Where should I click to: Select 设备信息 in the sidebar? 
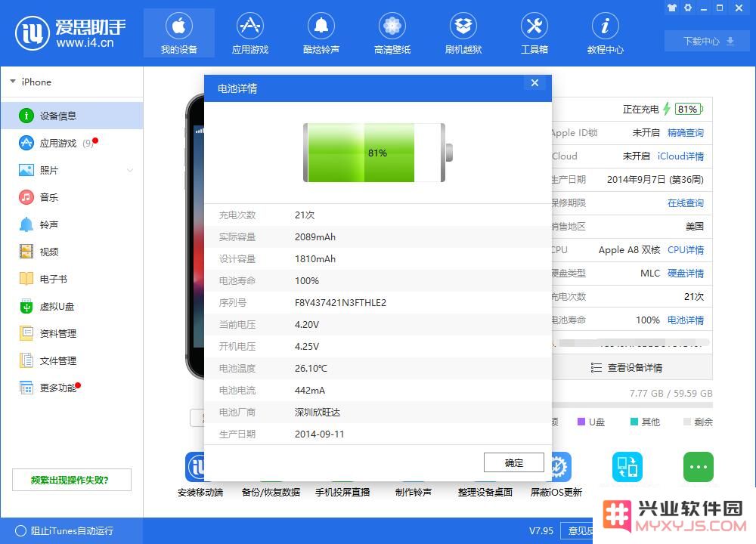click(72, 116)
